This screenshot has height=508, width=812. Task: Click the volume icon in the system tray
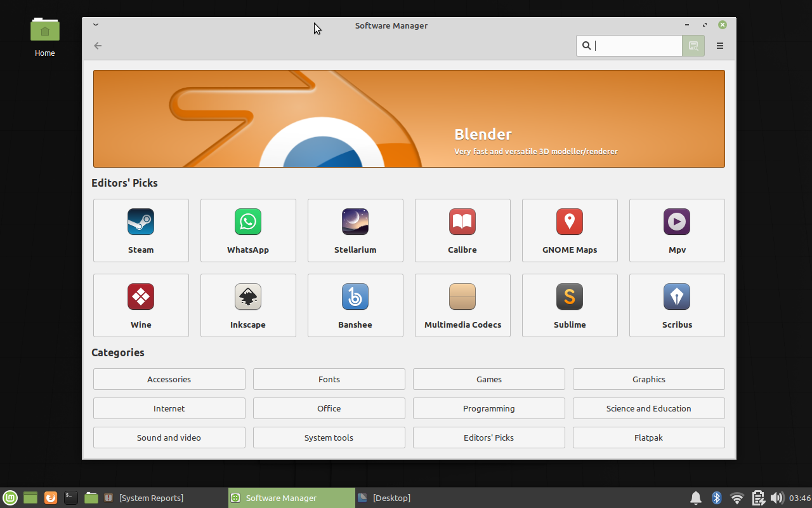777,498
